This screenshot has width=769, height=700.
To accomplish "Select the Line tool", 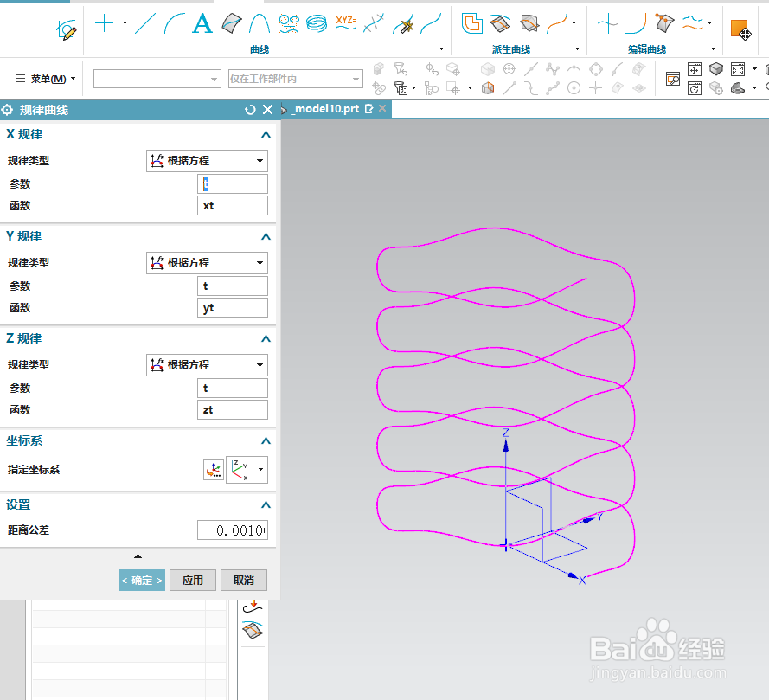I will [x=144, y=23].
